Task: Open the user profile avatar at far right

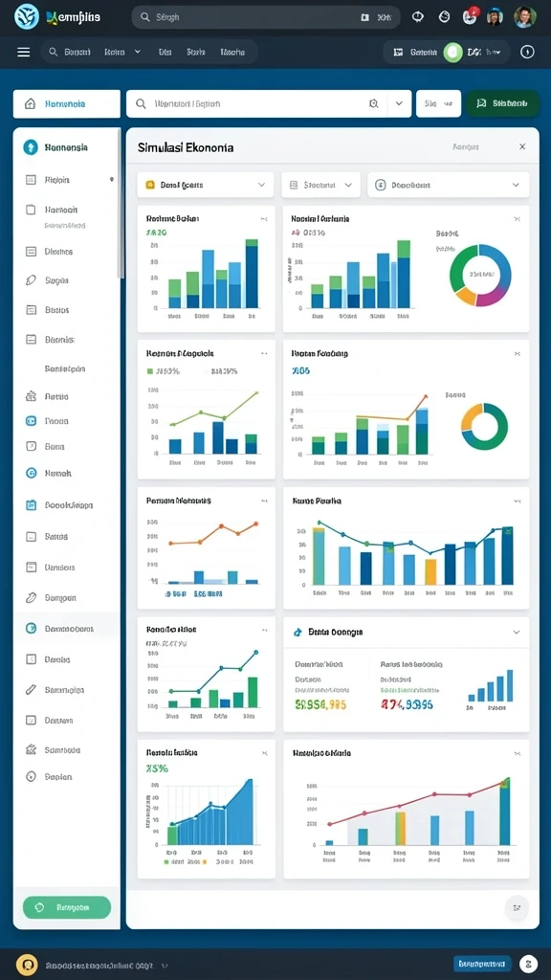Action: (x=524, y=17)
